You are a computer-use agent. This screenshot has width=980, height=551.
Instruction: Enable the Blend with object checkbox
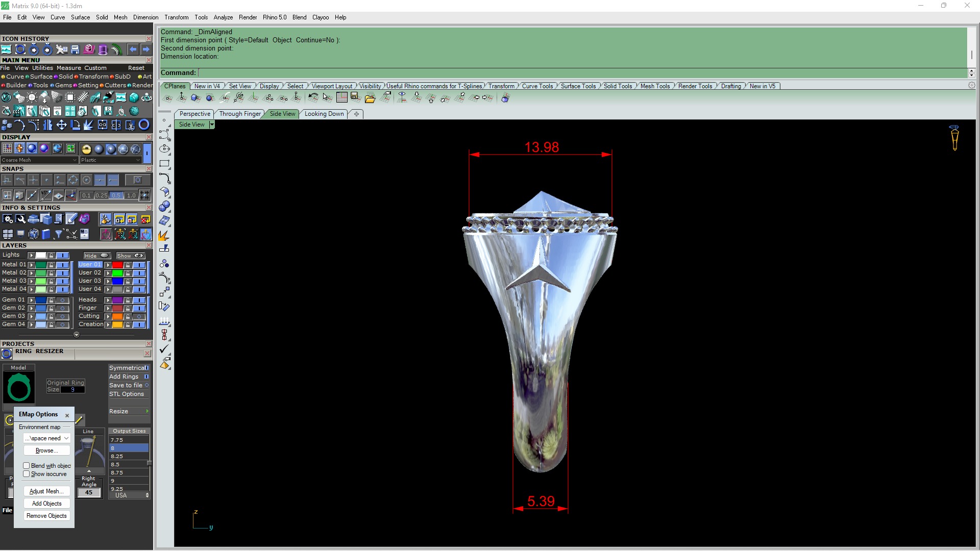click(x=27, y=466)
